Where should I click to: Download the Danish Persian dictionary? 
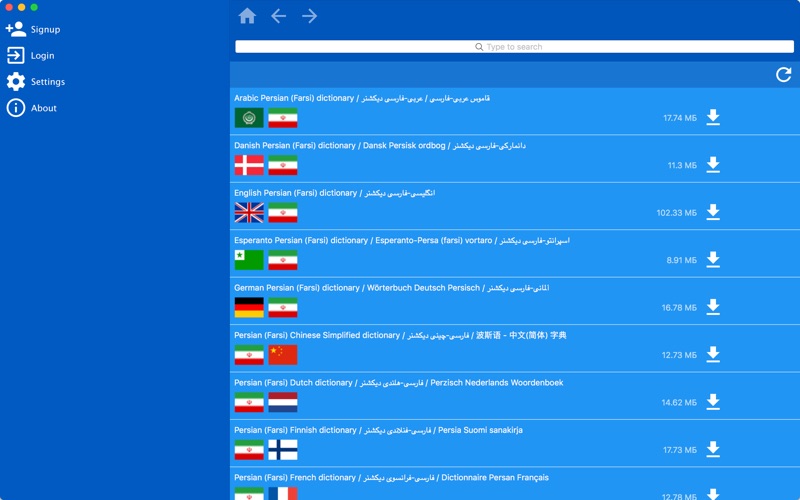click(713, 165)
